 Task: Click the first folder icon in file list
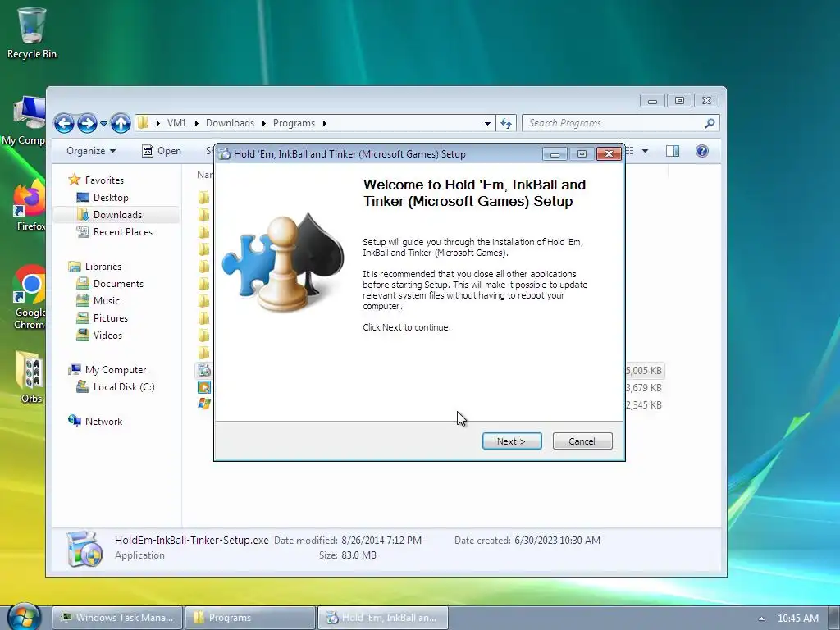pyautogui.click(x=204, y=198)
